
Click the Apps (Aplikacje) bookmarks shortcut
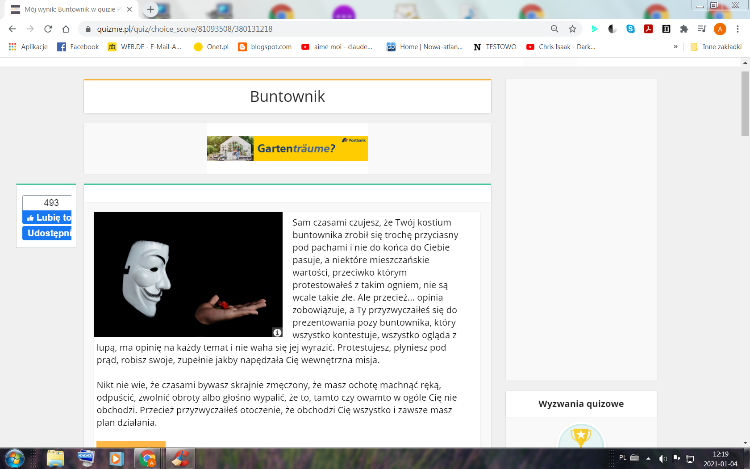27,46
